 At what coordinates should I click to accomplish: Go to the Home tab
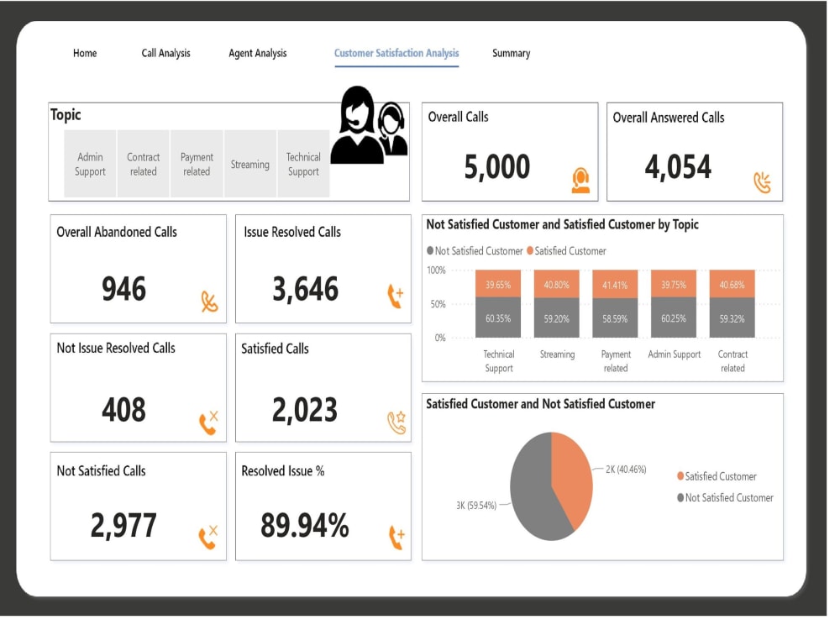[x=85, y=53]
